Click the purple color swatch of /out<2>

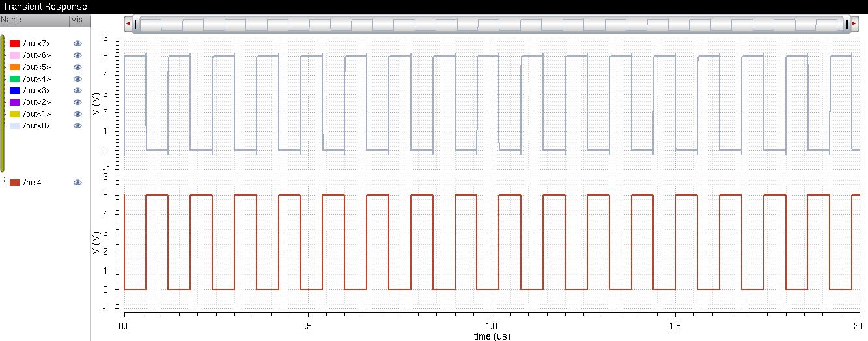[14, 102]
